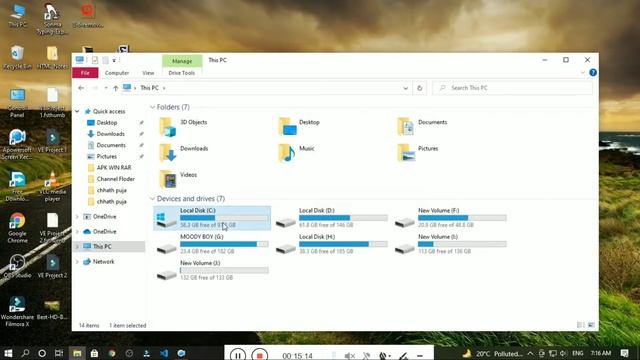Open the Windows Start menu
The height and width of the screenshot is (360, 640).
tap(8, 353)
